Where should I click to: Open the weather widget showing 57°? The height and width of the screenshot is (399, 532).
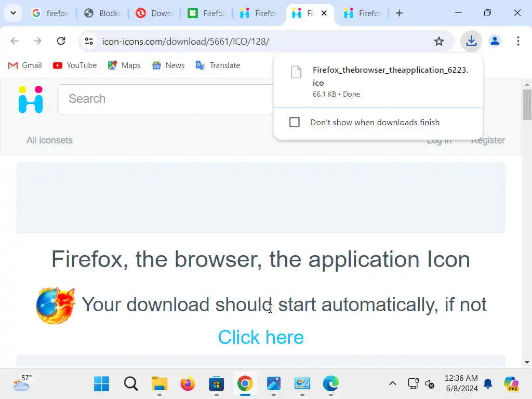tap(22, 383)
